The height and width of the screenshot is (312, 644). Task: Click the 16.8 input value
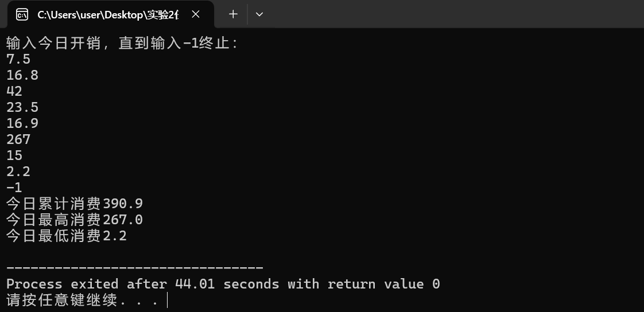point(22,75)
